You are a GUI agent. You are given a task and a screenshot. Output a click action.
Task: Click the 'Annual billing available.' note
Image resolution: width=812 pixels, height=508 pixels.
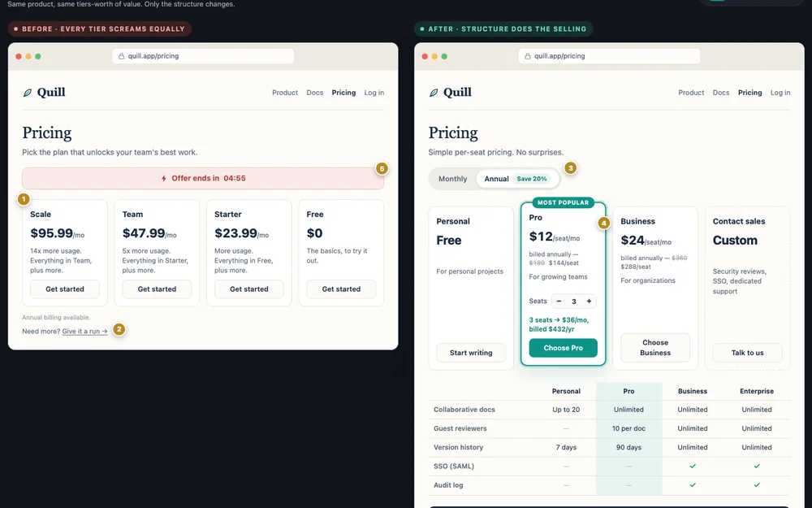click(56, 317)
